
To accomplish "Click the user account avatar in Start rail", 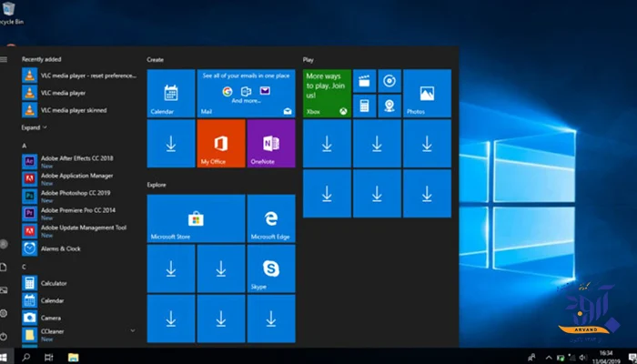I will point(4,244).
